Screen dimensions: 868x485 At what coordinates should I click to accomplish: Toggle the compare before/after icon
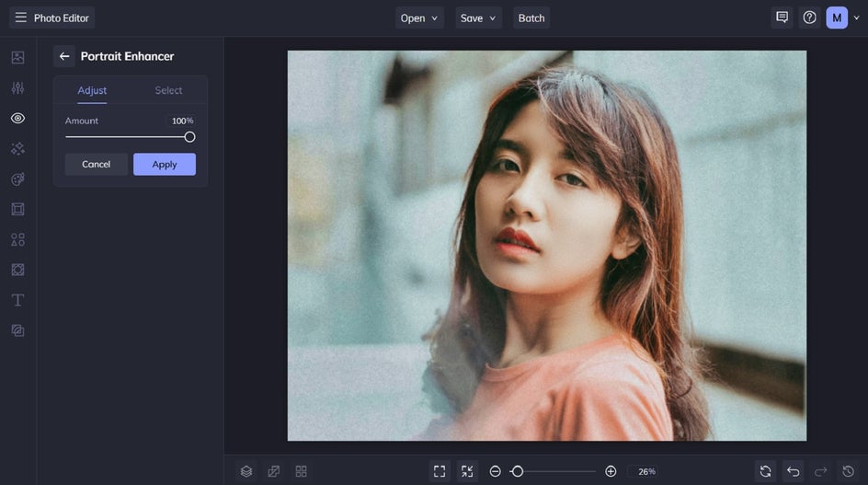tap(273, 471)
